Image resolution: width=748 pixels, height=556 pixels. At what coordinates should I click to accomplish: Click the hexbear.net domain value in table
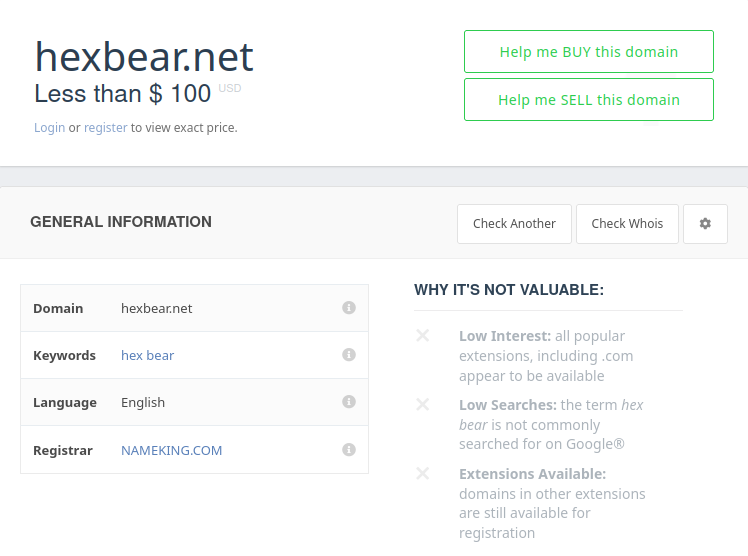tap(156, 309)
